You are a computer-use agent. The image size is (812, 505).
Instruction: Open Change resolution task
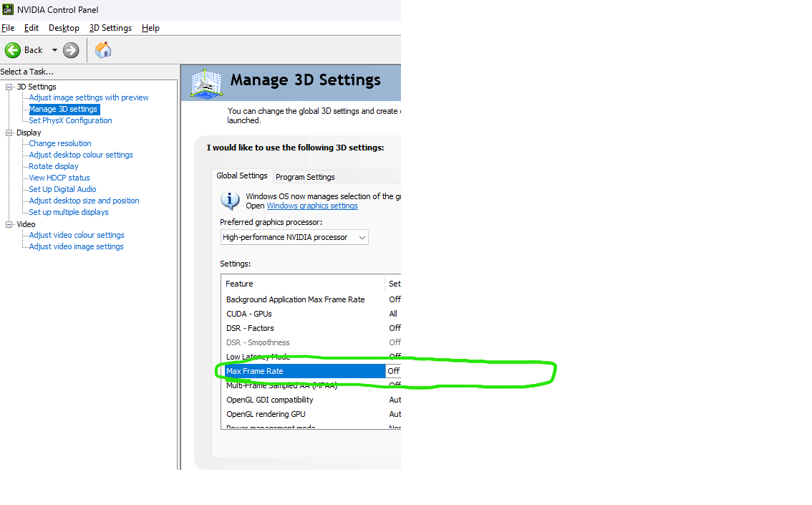tap(60, 143)
